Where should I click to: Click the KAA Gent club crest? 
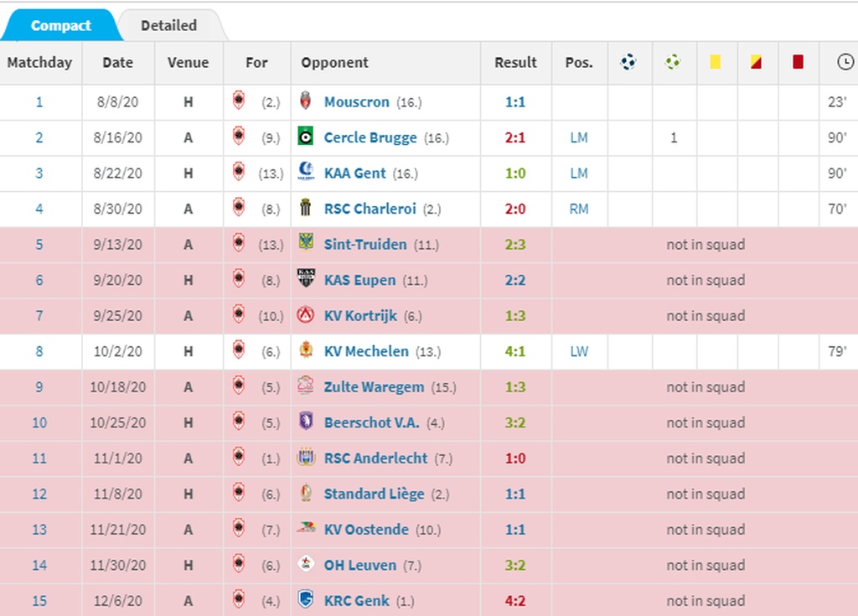[x=306, y=172]
